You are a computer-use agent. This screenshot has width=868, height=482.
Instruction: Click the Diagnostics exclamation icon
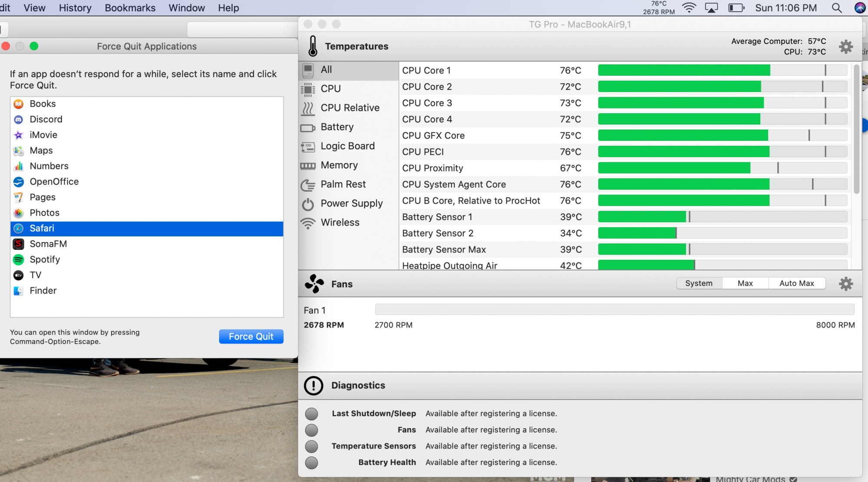click(x=313, y=386)
